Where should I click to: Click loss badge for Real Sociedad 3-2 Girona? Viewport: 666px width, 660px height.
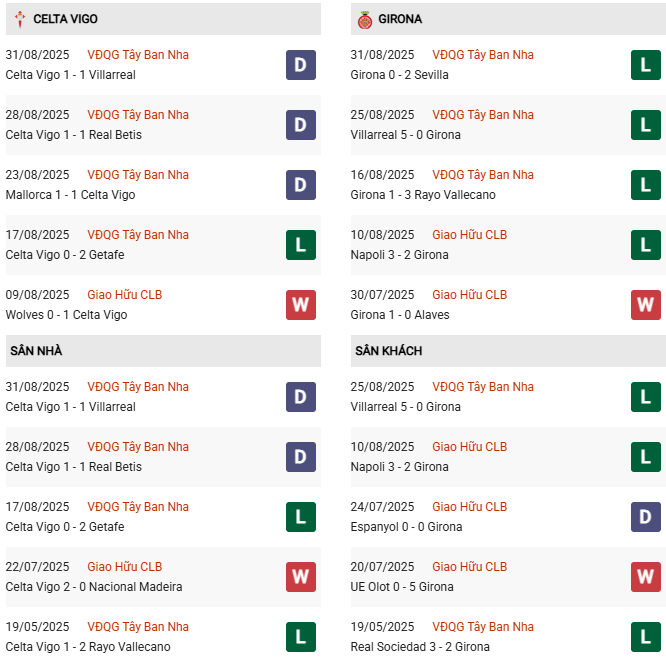click(x=645, y=637)
